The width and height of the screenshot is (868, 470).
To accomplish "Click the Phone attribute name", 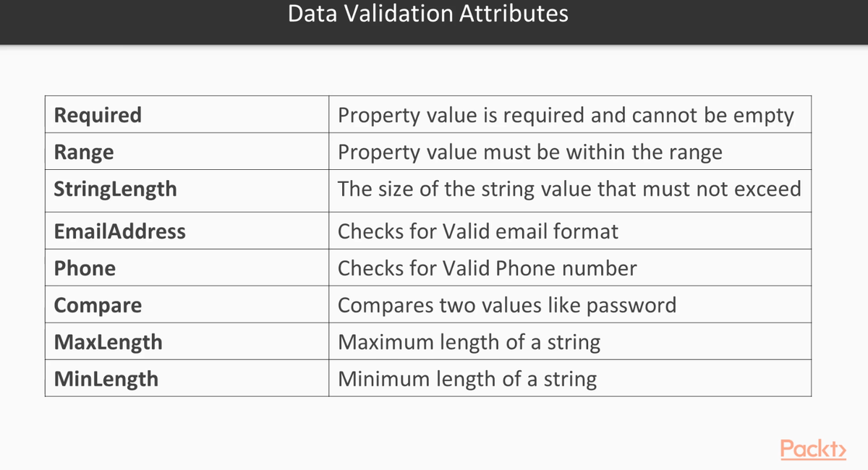I will (x=85, y=268).
